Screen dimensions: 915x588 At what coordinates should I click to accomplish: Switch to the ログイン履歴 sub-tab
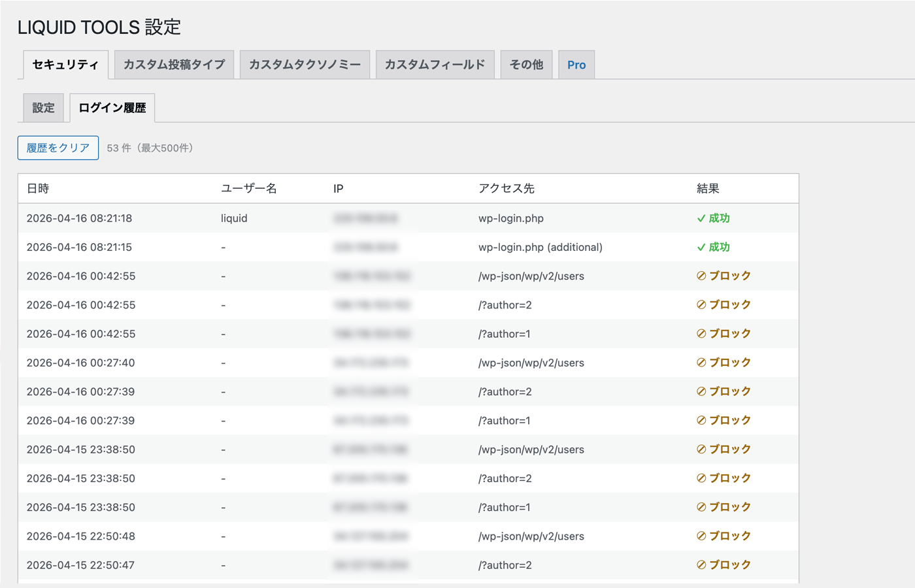112,107
